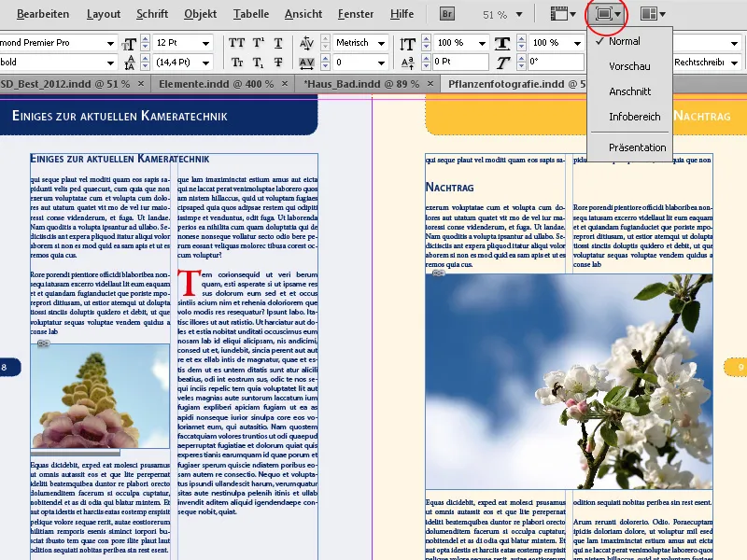This screenshot has height=560, width=747.
Task: Click the document window arrangement icon left of Screen Mode
Action: tap(560, 13)
